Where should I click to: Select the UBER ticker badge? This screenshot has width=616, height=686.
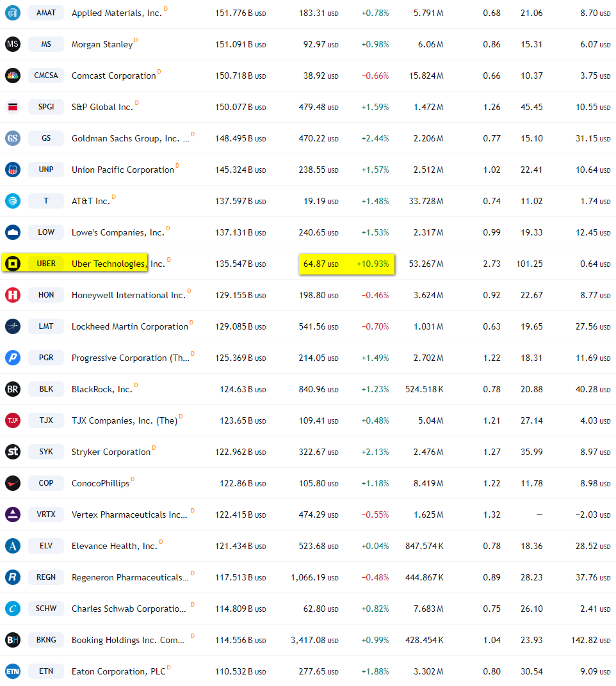[46, 264]
